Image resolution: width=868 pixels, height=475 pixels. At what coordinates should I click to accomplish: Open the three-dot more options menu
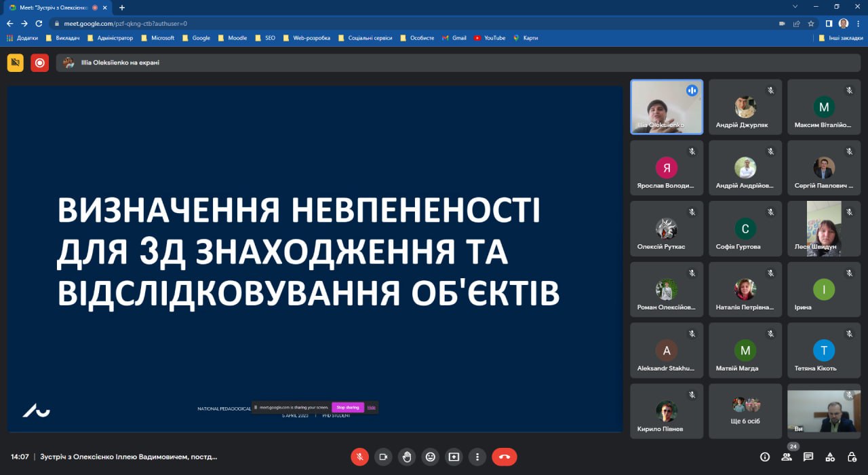coord(477,457)
